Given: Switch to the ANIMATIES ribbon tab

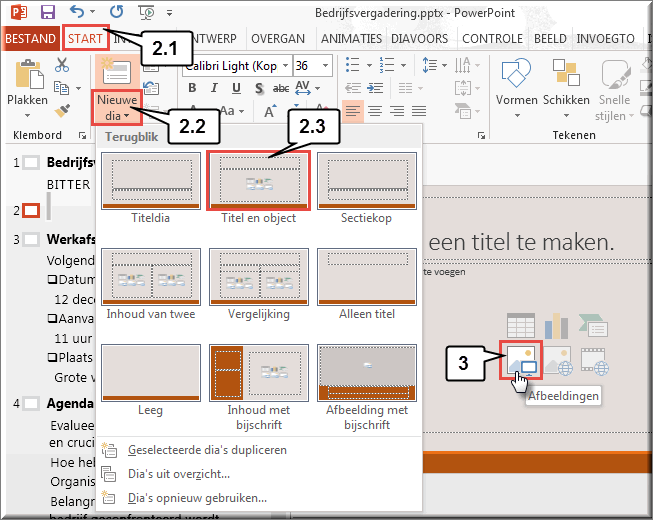Looking at the screenshot, I should pyautogui.click(x=351, y=39).
